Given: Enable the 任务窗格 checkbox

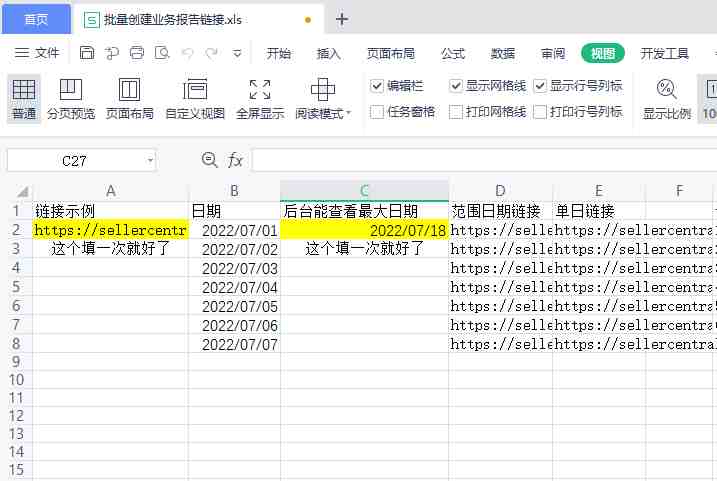Looking at the screenshot, I should click(377, 112).
